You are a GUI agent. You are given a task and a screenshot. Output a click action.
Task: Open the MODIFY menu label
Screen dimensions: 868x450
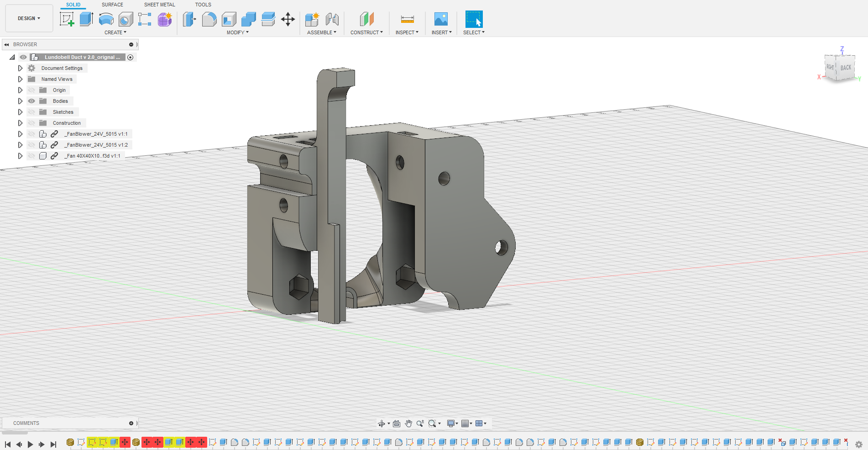(x=238, y=32)
